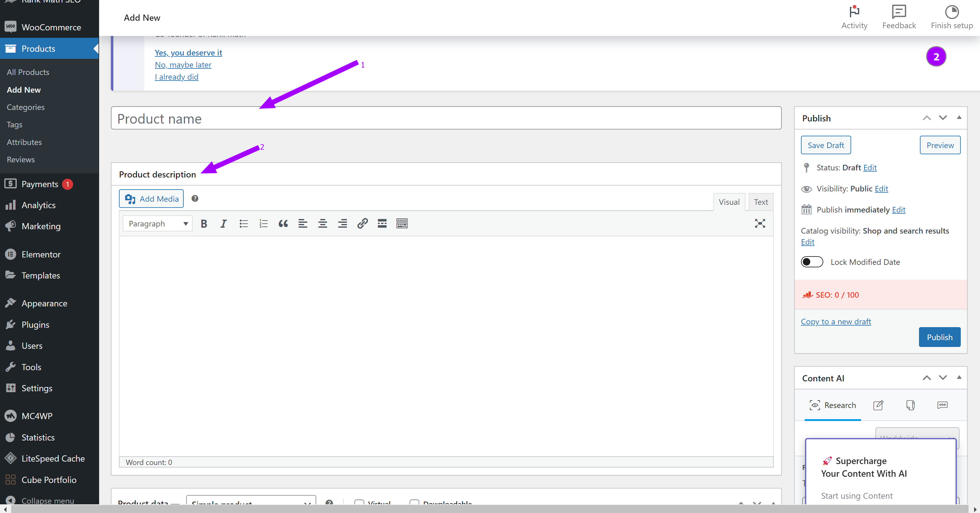Insert a bulleted list

(243, 223)
